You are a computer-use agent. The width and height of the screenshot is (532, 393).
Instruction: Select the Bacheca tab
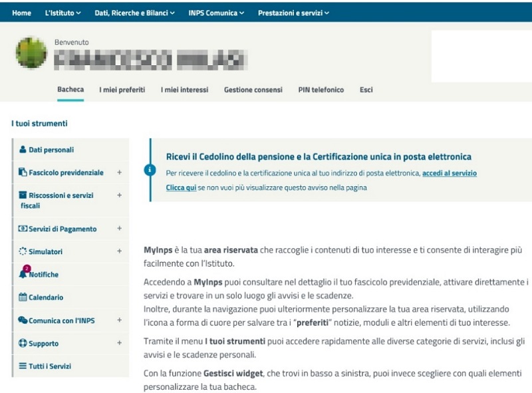[70, 89]
